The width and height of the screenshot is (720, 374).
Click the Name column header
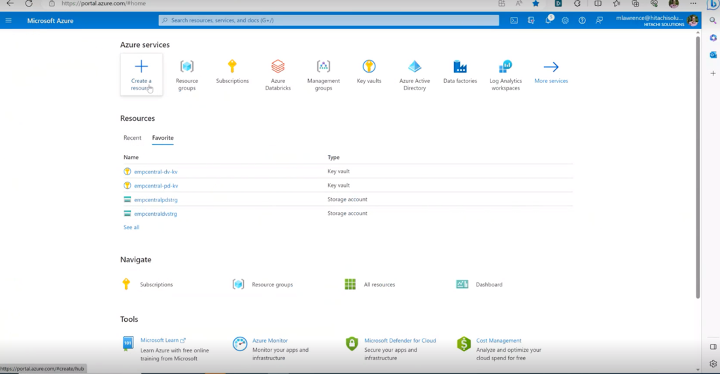click(x=131, y=157)
